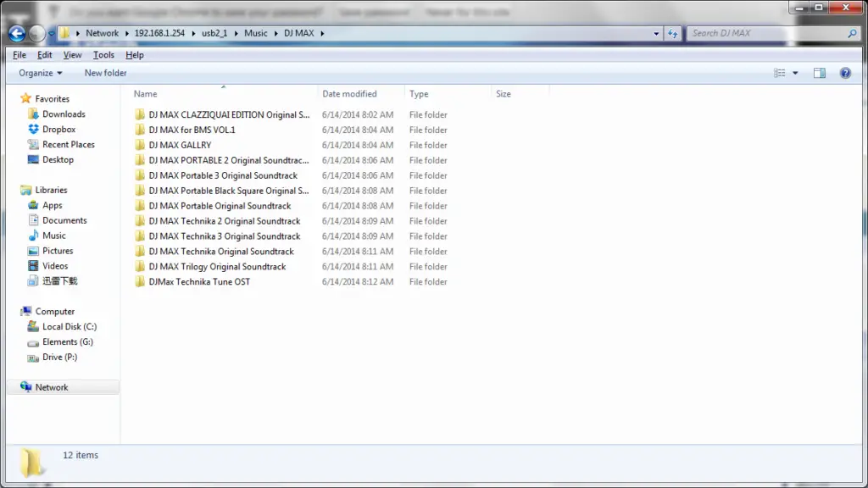Select DJ MAX Technika 2 Original Soundtrack folder
This screenshot has height=488, width=868.
pos(224,221)
